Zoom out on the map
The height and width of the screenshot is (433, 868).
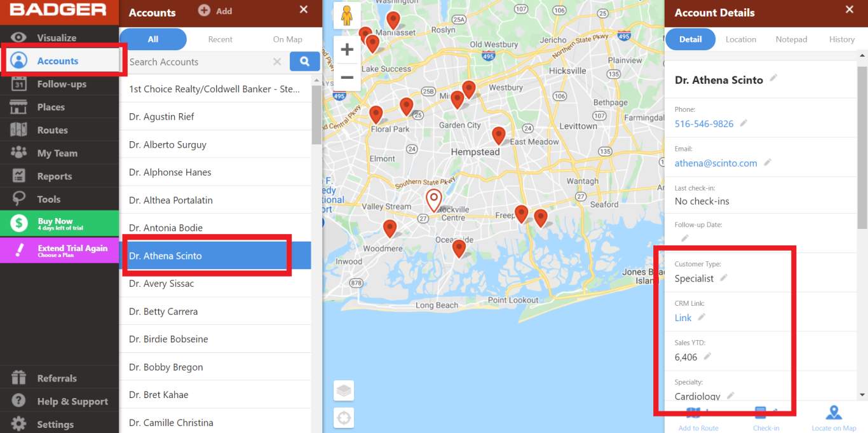[x=347, y=77]
